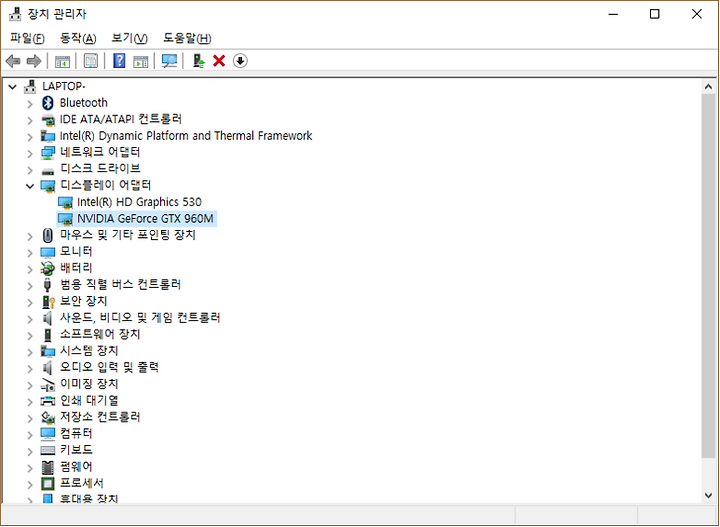720x527 pixels.
Task: Expand the 컴퓨터 category
Action: [x=30, y=434]
